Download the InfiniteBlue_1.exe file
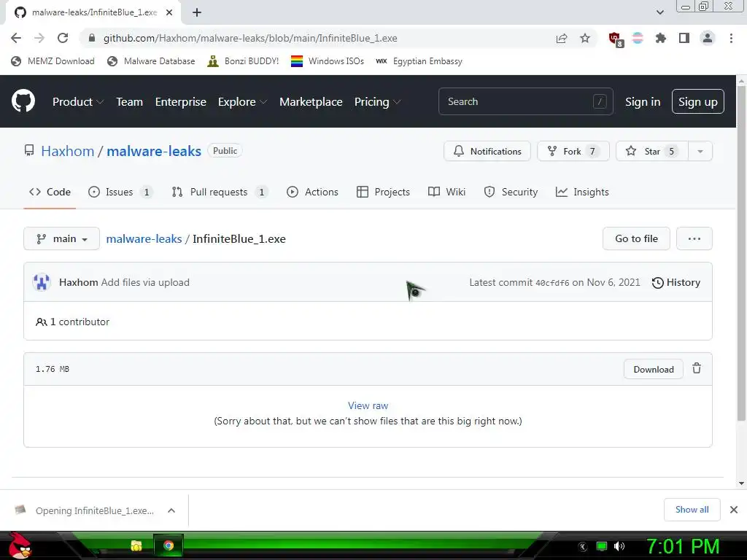The height and width of the screenshot is (560, 747). [653, 369]
